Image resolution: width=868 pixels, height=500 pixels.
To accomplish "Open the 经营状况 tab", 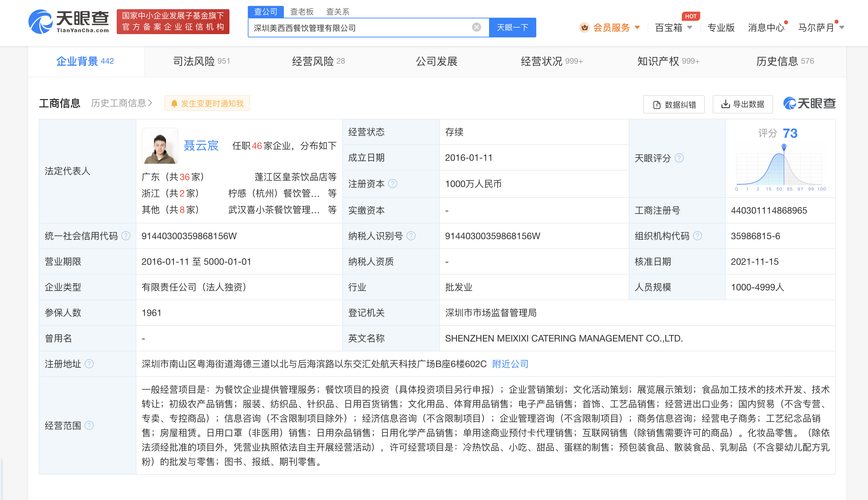I will point(551,61).
